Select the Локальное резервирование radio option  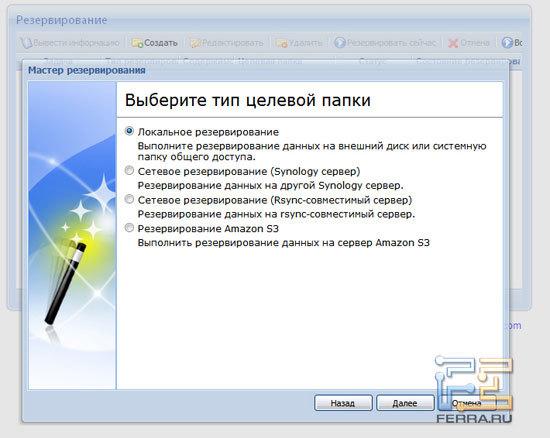point(129,131)
